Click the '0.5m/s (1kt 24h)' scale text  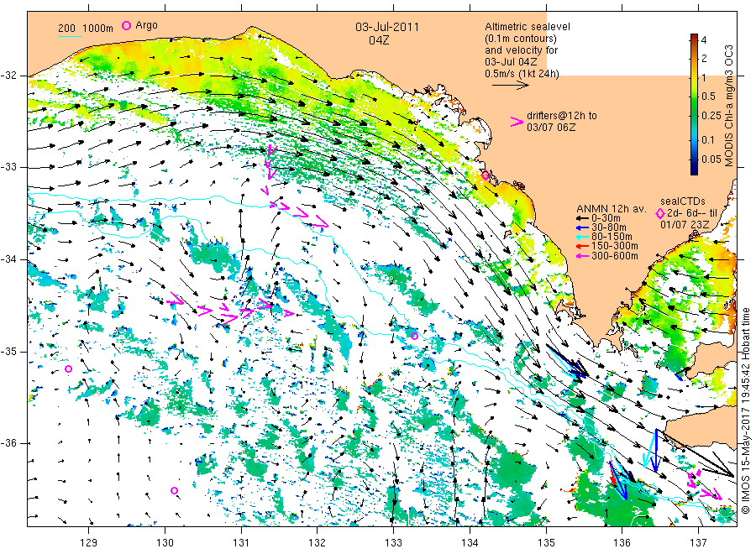click(x=522, y=74)
